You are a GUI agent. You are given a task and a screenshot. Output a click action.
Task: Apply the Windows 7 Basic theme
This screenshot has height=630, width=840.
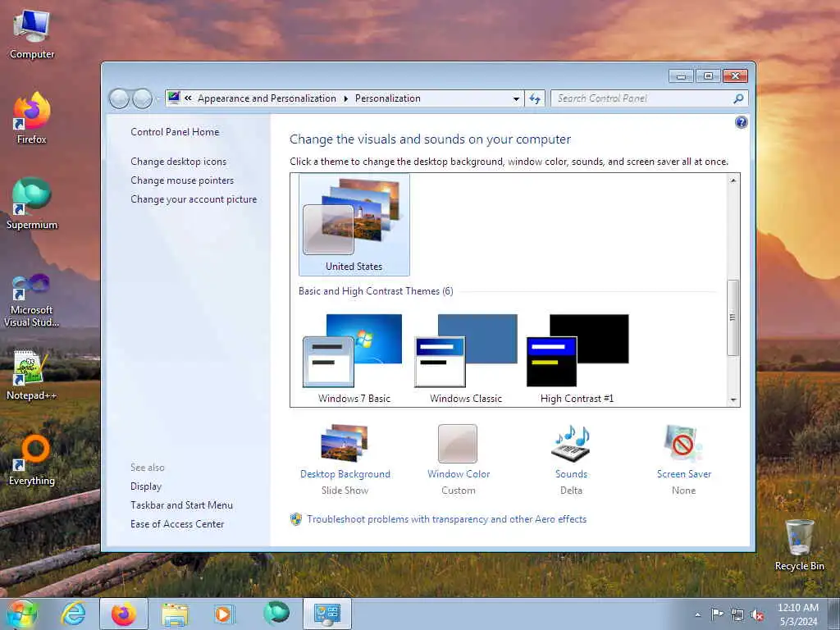click(x=354, y=358)
